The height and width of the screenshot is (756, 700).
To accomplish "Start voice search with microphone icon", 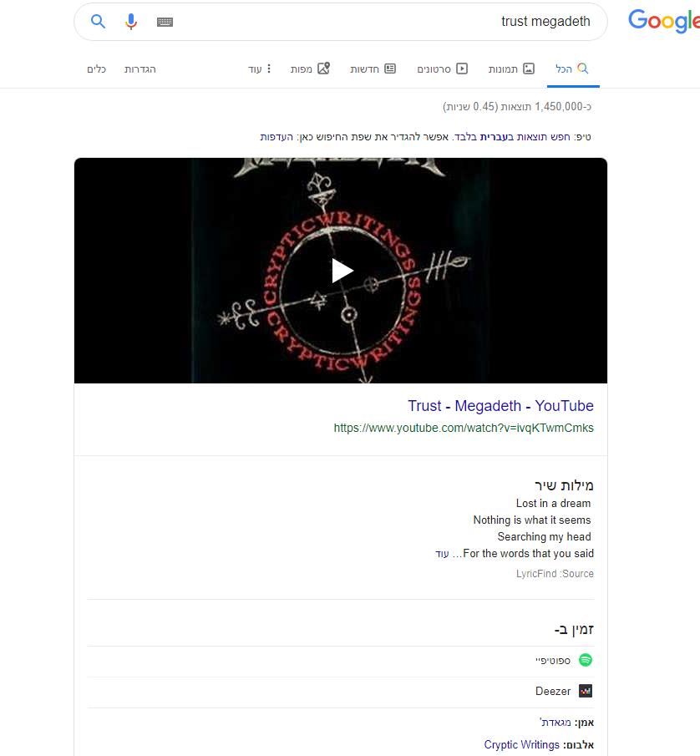I will pos(130,22).
